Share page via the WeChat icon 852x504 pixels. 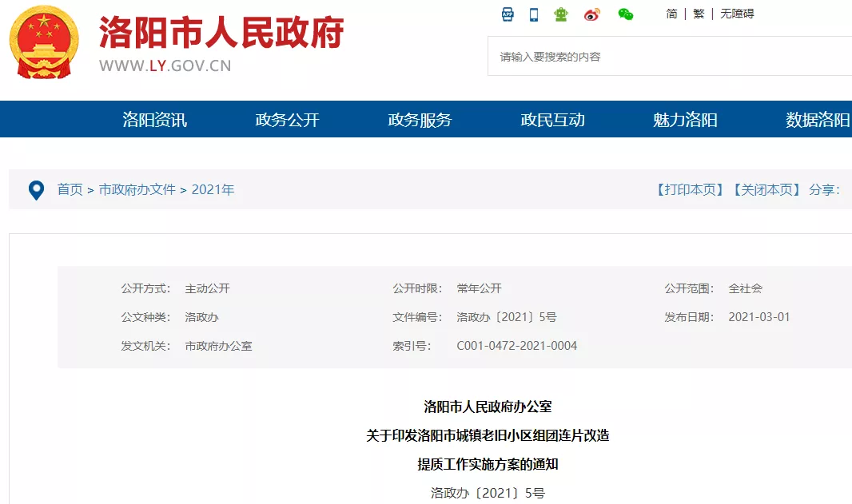[625, 14]
